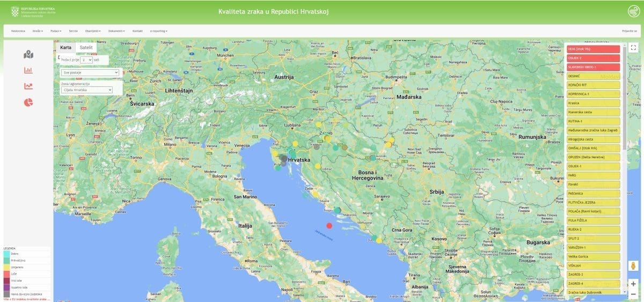
Task: Zoom out of the map
Action: click(633, 293)
